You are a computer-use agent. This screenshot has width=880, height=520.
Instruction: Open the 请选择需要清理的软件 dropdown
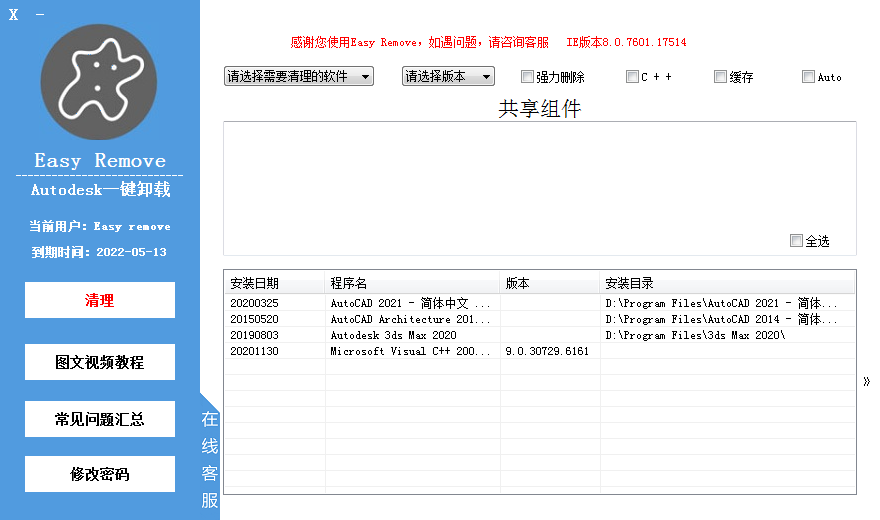[x=299, y=76]
